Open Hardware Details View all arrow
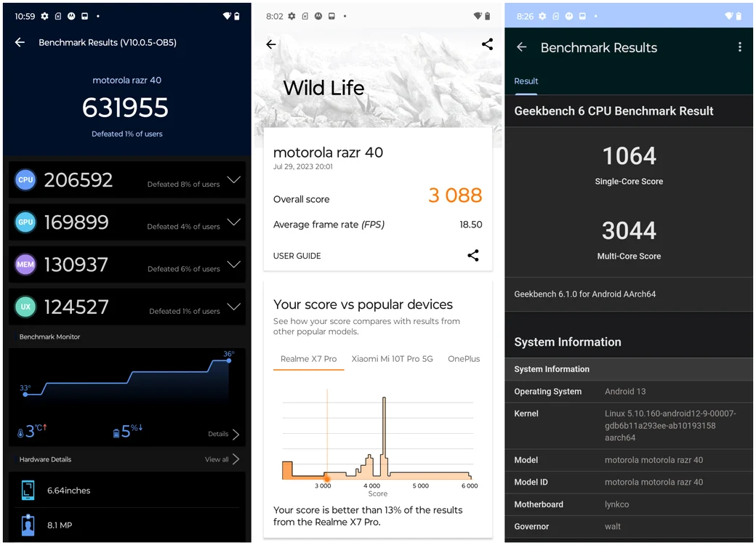The height and width of the screenshot is (545, 756). click(x=236, y=459)
